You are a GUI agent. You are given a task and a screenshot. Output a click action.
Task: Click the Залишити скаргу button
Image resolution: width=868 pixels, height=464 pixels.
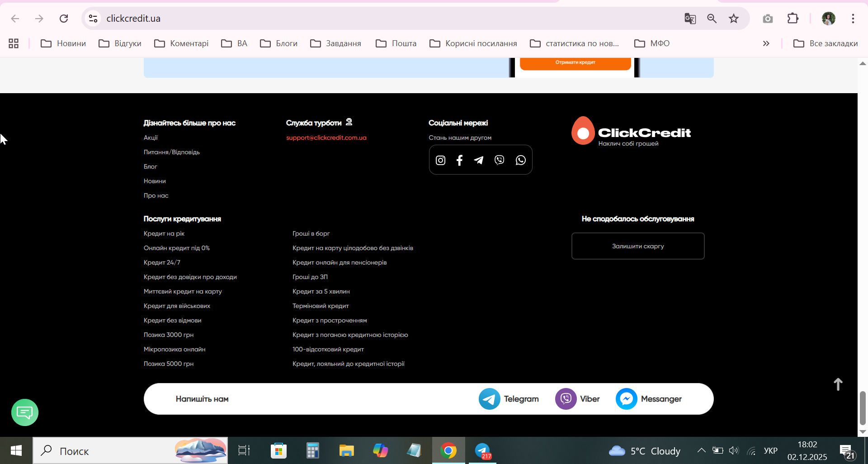click(638, 246)
